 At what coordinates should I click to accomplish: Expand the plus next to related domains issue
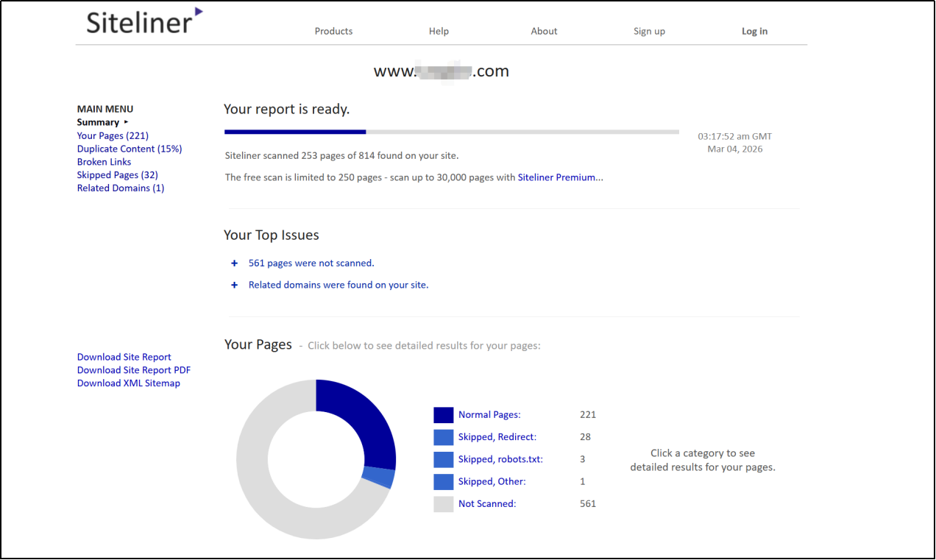point(234,285)
